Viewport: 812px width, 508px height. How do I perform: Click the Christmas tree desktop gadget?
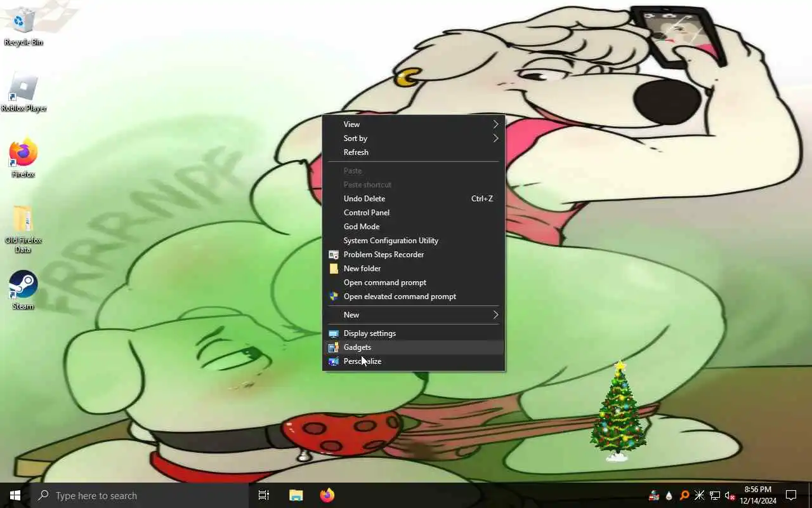(619, 411)
